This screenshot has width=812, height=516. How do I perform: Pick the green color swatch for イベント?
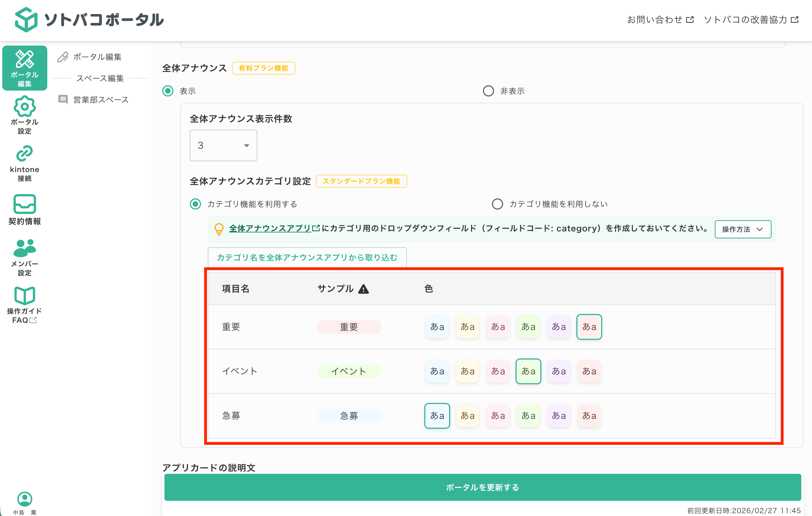(528, 371)
